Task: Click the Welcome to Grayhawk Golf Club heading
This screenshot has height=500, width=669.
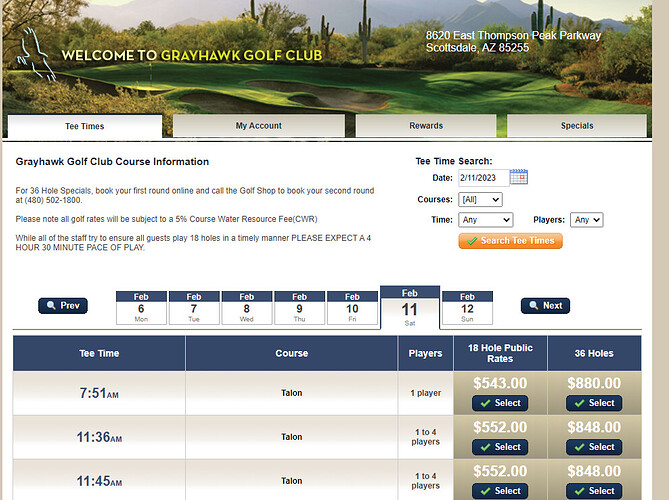Action: point(192,55)
